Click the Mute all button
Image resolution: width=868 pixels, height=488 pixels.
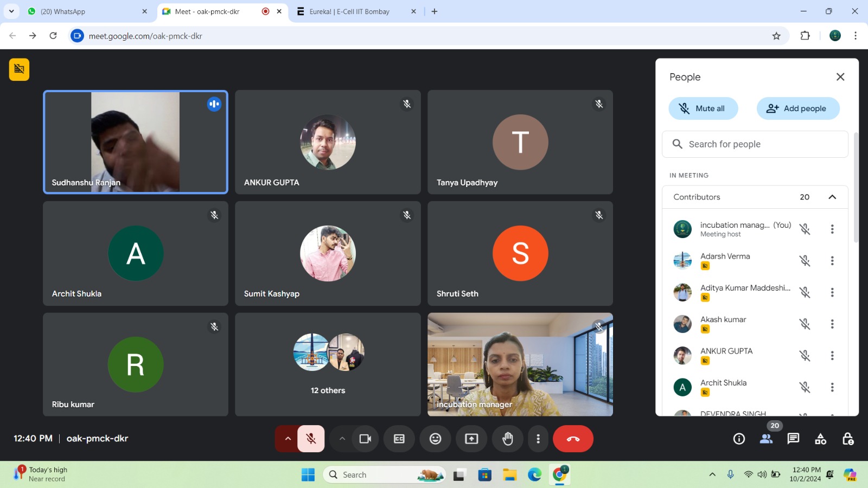[703, 108]
